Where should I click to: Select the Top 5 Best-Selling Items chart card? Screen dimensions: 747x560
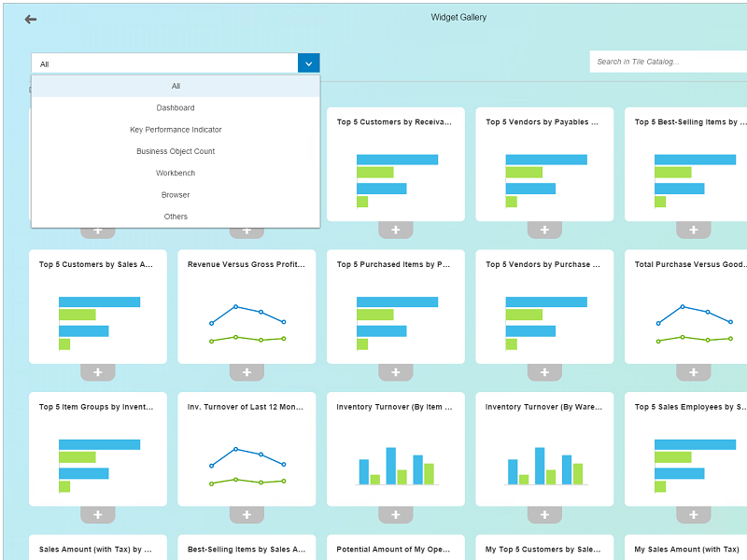686,164
